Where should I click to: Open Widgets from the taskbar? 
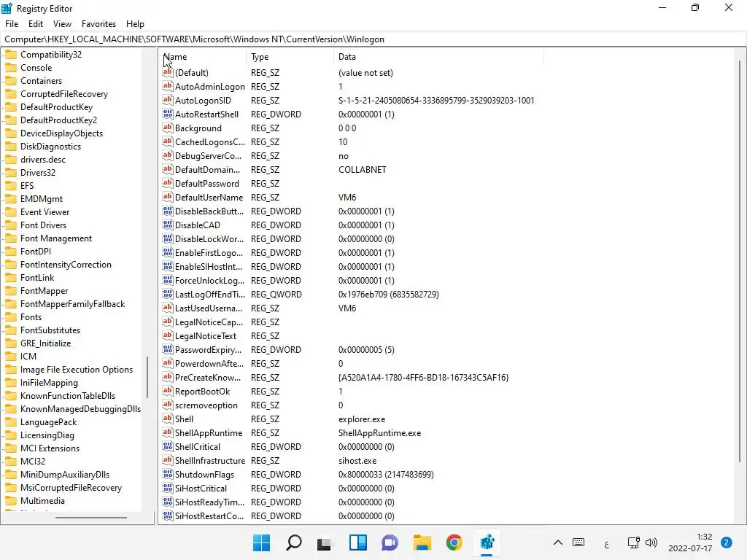pyautogui.click(x=357, y=542)
